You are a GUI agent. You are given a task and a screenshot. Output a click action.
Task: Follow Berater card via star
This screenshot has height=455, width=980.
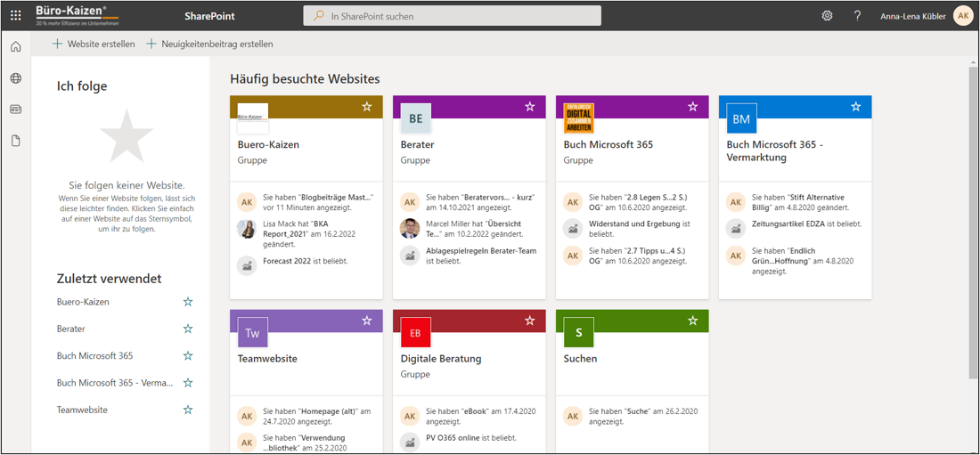click(530, 107)
